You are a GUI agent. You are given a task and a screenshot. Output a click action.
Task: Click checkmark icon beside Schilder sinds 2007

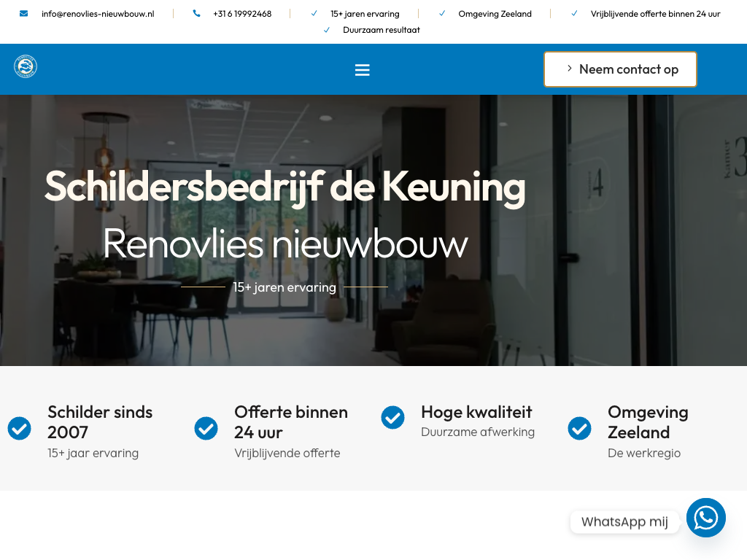(20, 429)
